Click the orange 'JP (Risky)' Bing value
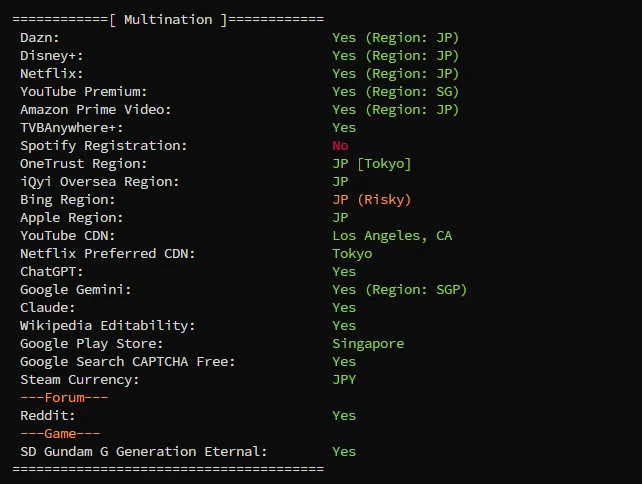Viewport: 642px width, 484px height. pos(372,199)
